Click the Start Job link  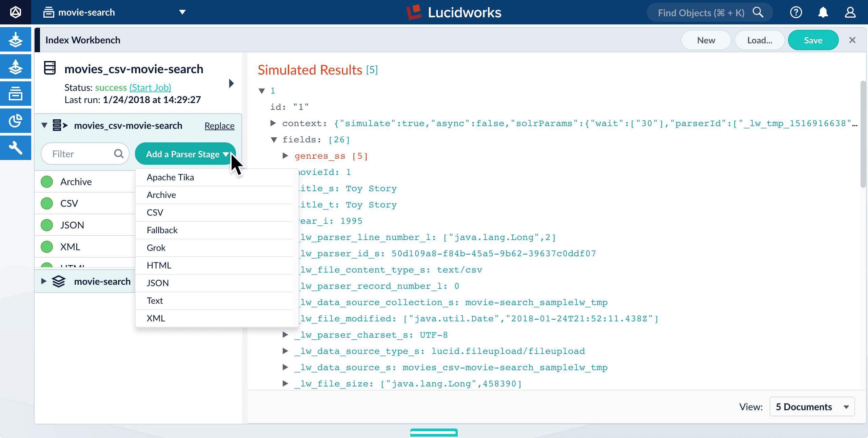tap(150, 87)
